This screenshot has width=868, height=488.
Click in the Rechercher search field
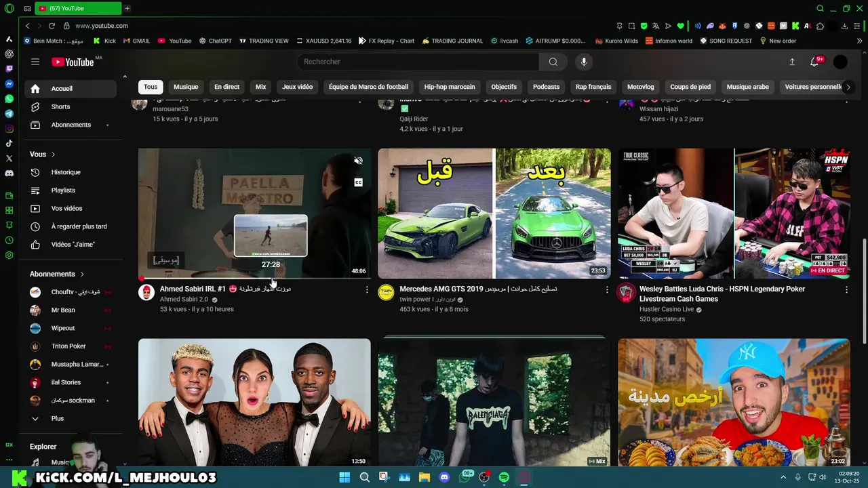coord(418,62)
